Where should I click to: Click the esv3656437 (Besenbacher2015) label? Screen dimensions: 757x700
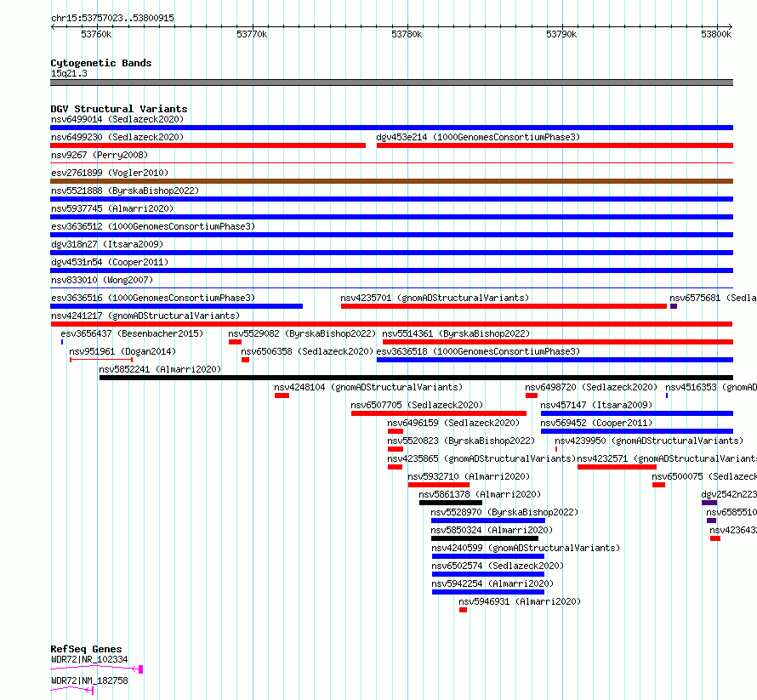[132, 333]
